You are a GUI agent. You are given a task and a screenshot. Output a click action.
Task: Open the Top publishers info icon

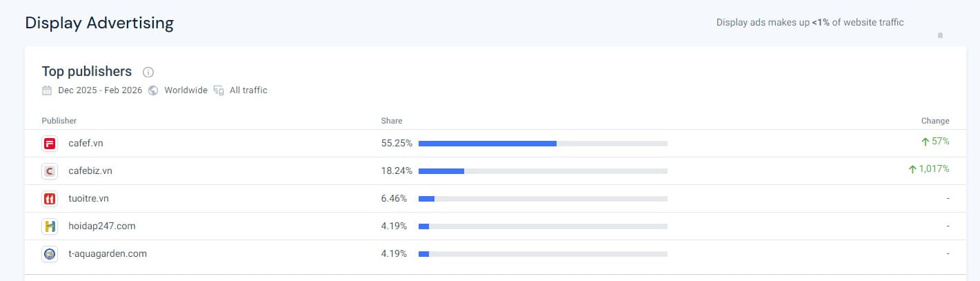(x=148, y=72)
